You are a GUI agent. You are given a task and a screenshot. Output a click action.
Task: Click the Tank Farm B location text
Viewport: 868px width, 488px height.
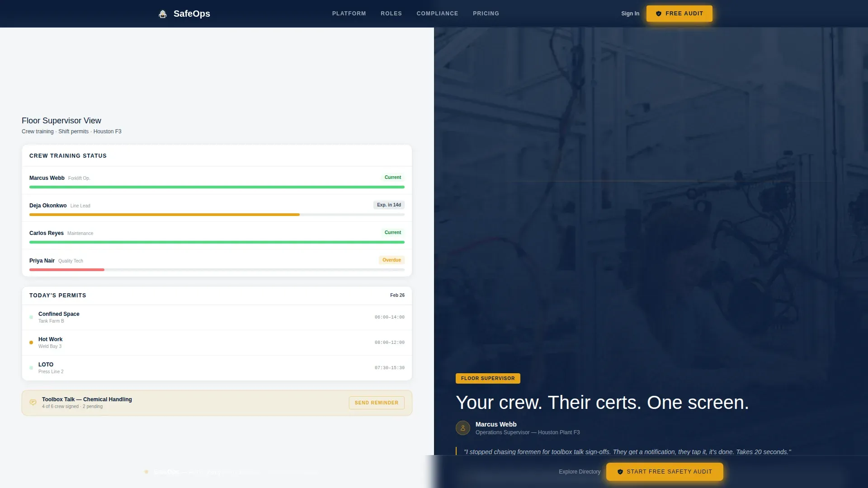[x=51, y=321]
